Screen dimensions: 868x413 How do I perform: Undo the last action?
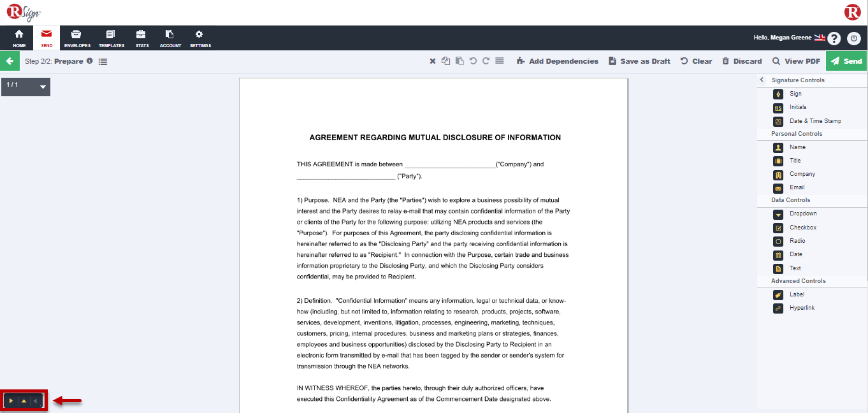point(473,61)
